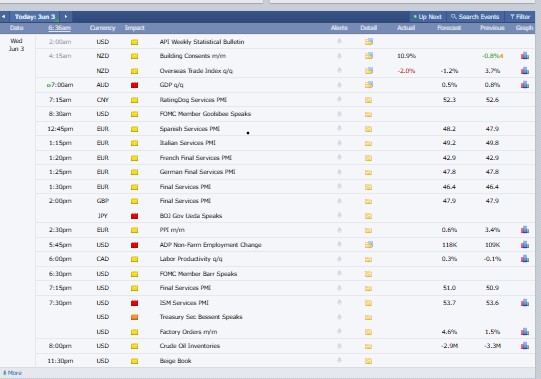This screenshot has width=541, height=379.
Task: Click the Impact column header
Action: [x=135, y=28]
